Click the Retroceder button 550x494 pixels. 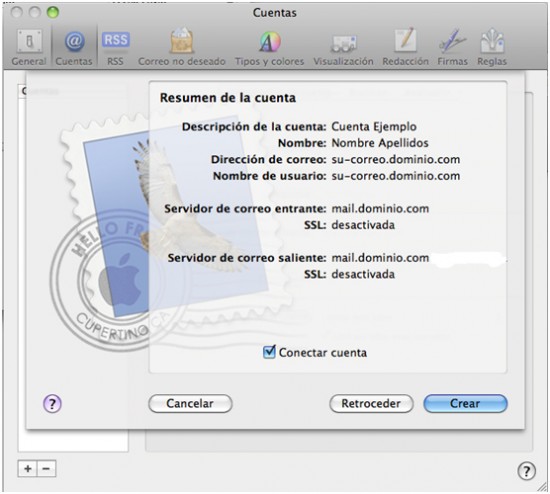point(371,404)
